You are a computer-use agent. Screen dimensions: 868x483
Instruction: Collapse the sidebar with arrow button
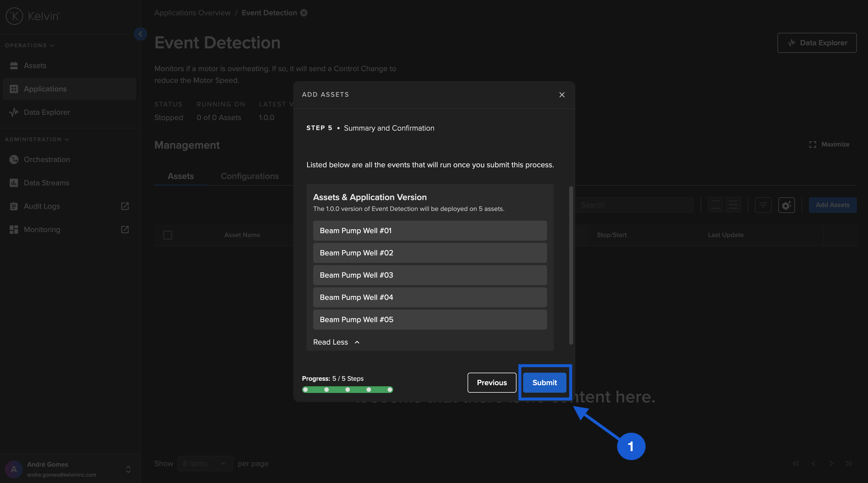pos(140,34)
